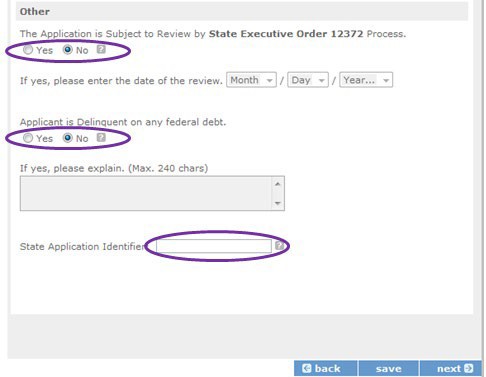Open the Day dropdown for review date
The height and width of the screenshot is (377, 486).
click(308, 80)
